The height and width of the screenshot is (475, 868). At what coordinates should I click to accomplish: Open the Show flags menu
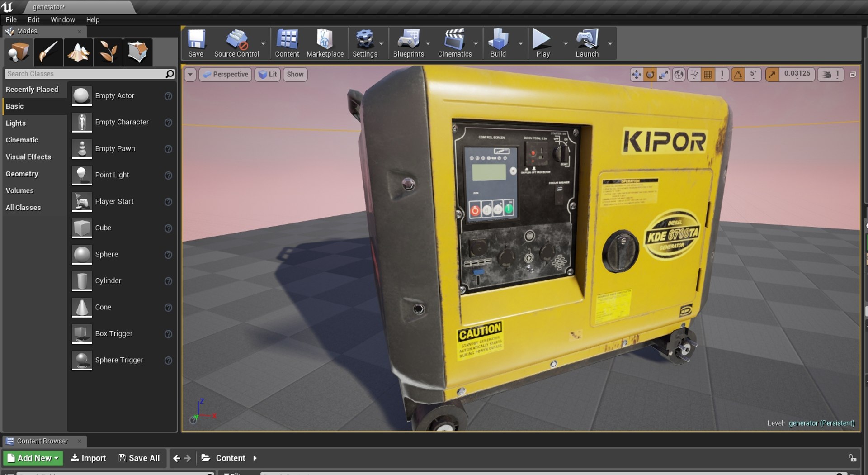pyautogui.click(x=295, y=75)
